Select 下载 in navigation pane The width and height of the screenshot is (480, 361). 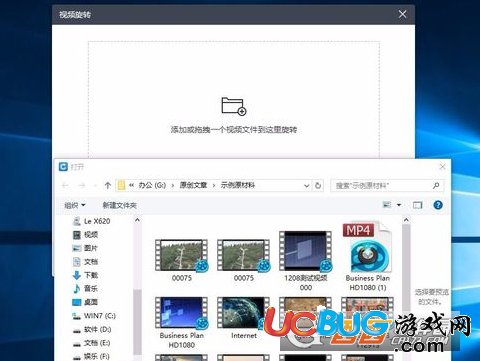[x=86, y=275]
